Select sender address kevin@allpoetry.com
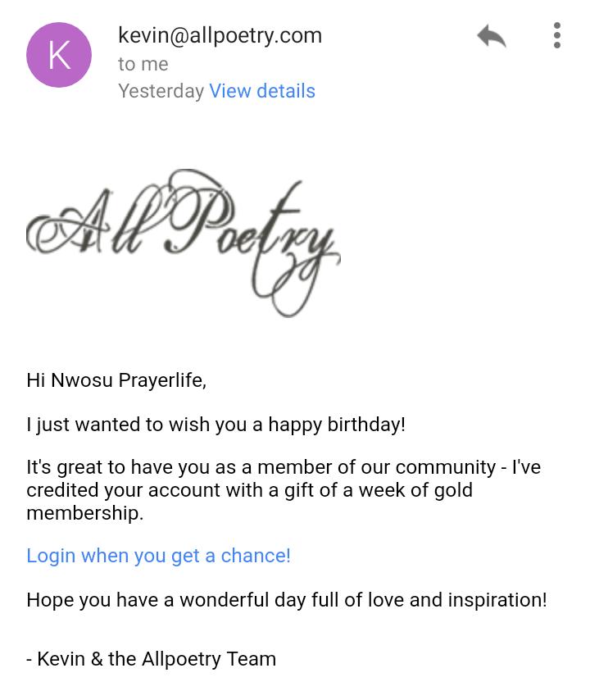 tap(220, 35)
